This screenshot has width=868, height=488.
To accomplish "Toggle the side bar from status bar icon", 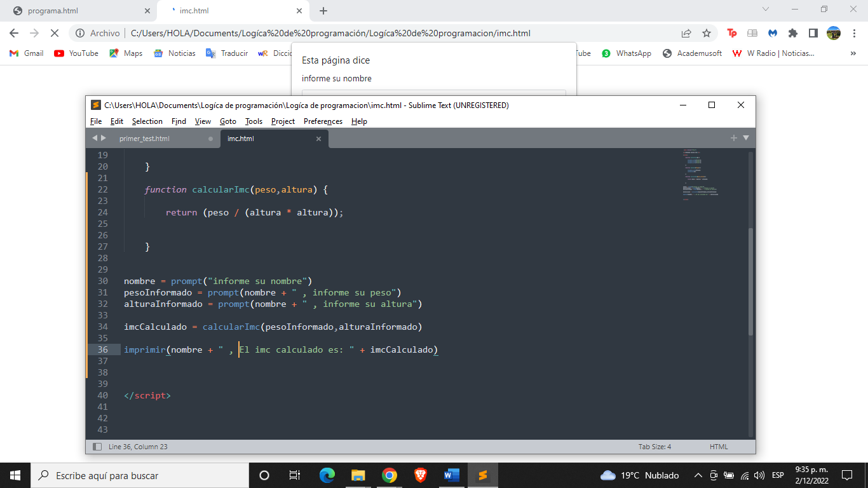I will point(97,447).
